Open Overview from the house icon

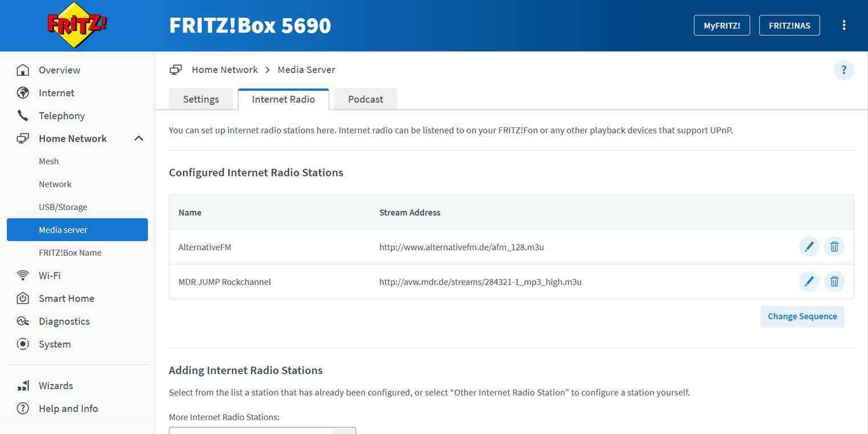(x=23, y=70)
